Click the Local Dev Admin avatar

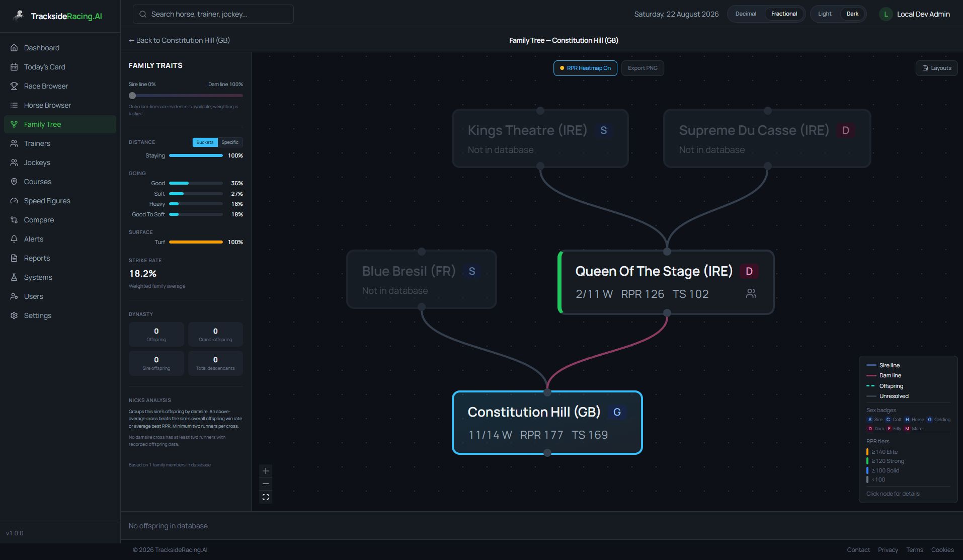(x=886, y=14)
